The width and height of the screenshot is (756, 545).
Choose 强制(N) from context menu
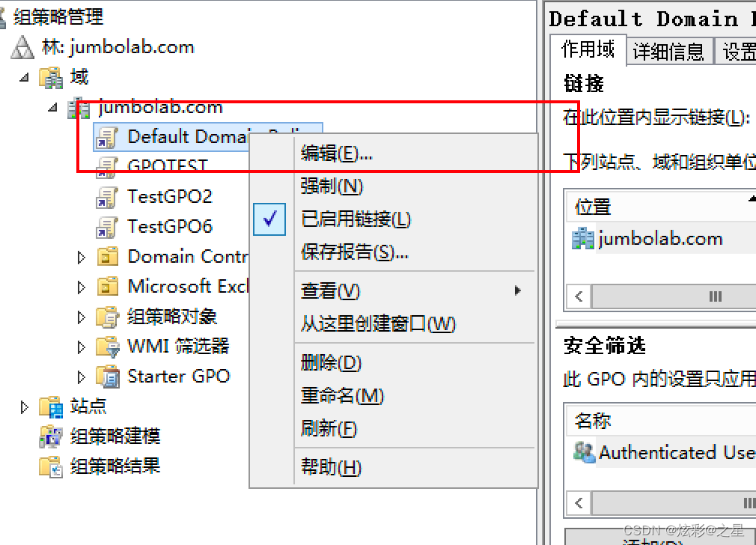click(394, 186)
